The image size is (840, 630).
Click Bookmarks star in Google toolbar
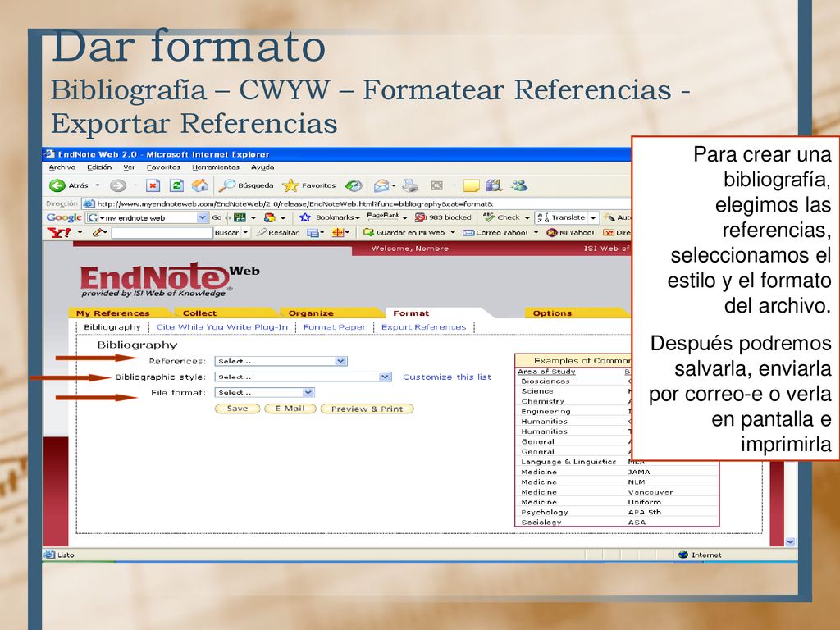click(x=305, y=217)
